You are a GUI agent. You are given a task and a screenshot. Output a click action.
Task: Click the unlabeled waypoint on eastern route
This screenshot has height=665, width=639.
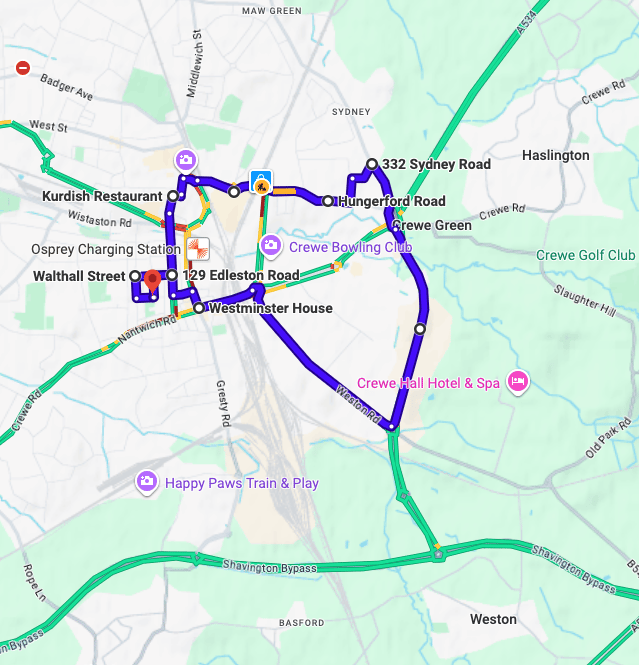pyautogui.click(x=420, y=329)
